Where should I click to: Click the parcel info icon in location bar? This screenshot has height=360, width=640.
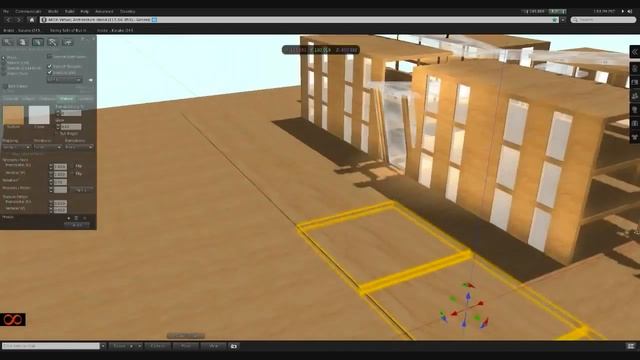[x=44, y=20]
